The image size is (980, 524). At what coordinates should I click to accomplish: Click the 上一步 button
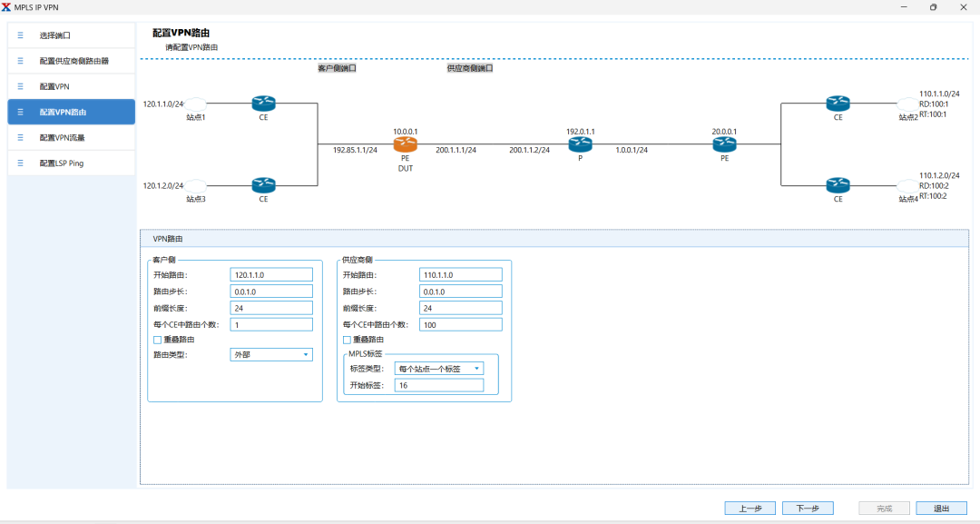[750, 509]
